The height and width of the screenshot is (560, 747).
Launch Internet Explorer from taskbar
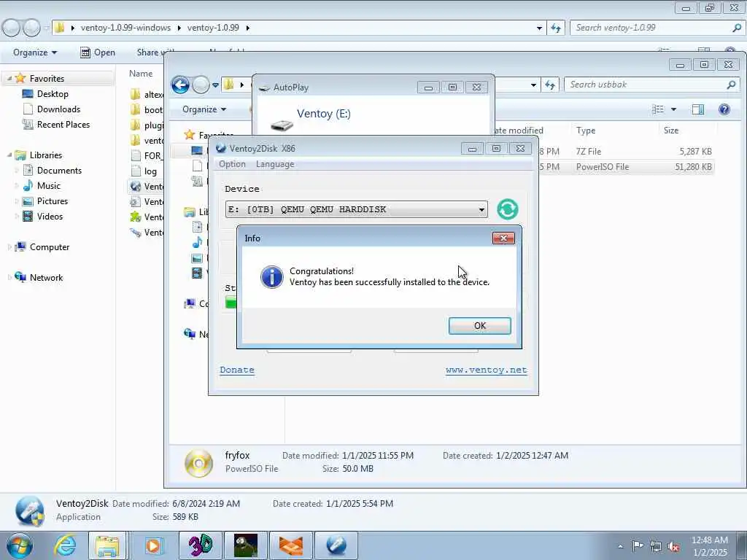point(65,545)
